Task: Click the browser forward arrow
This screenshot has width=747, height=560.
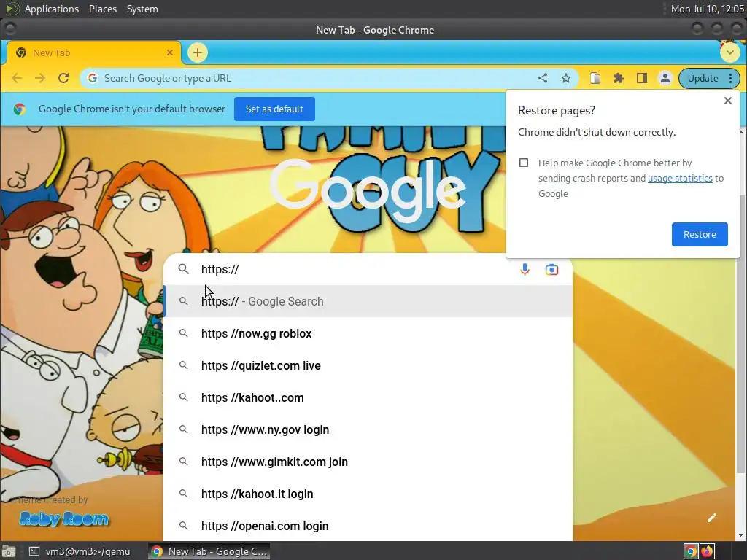Action: pyautogui.click(x=40, y=78)
